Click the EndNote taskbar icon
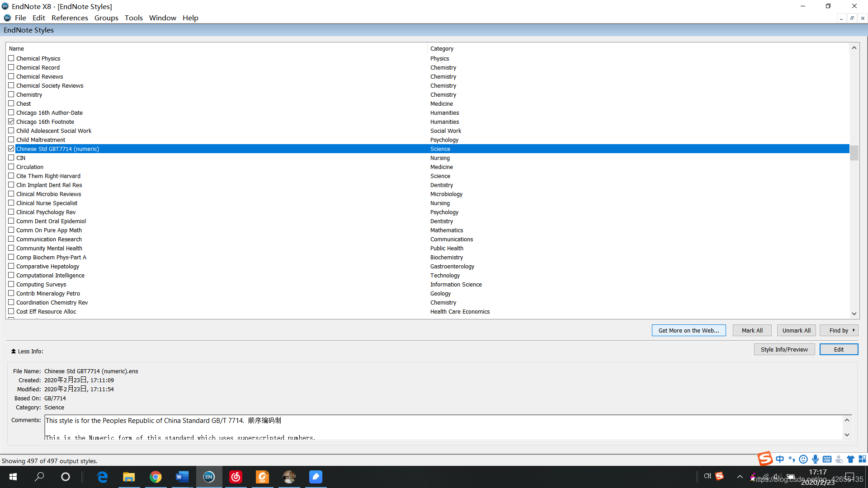868x488 pixels. click(208, 477)
